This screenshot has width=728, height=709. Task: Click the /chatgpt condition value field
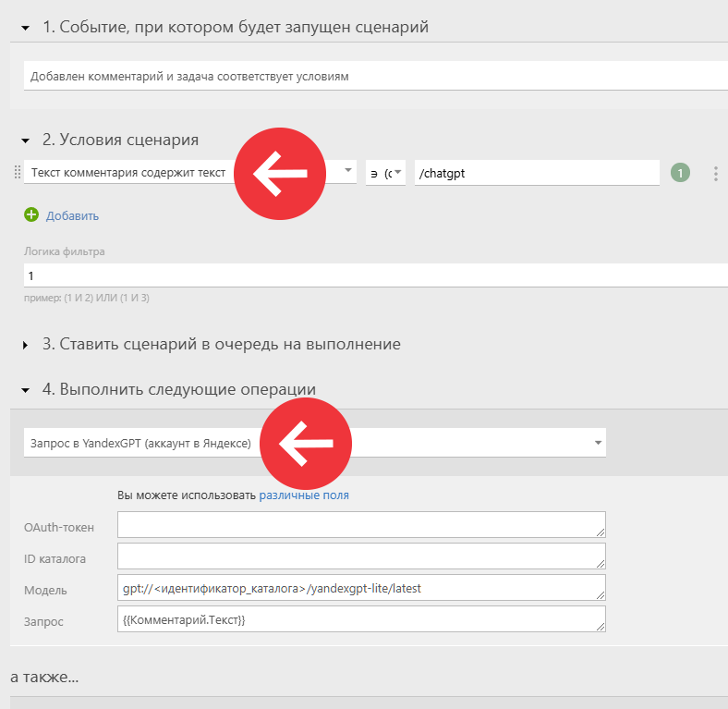(x=537, y=173)
